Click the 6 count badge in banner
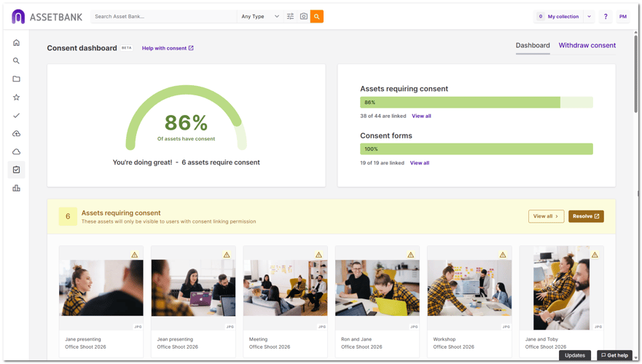This screenshot has width=642, height=364. coord(68,216)
